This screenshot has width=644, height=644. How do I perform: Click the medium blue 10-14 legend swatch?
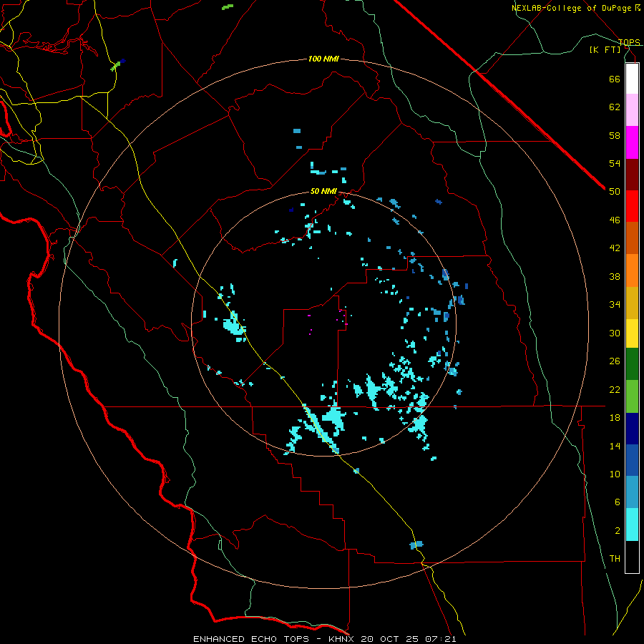pos(632,460)
